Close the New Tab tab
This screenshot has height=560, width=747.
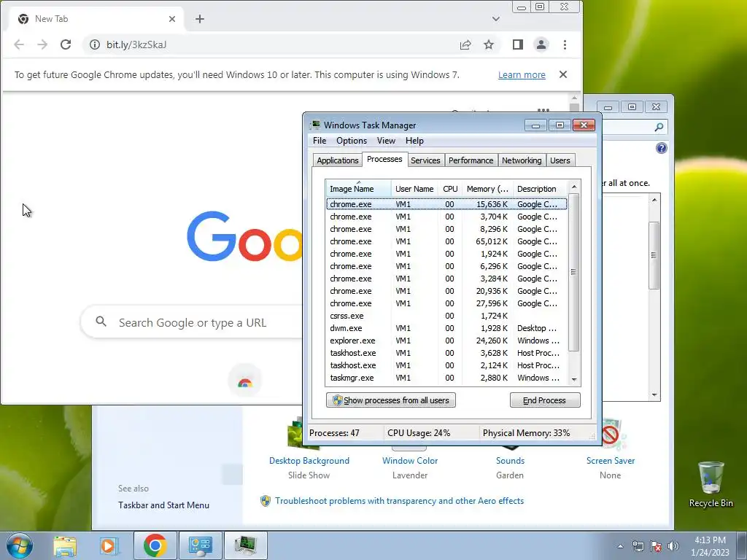tap(172, 19)
